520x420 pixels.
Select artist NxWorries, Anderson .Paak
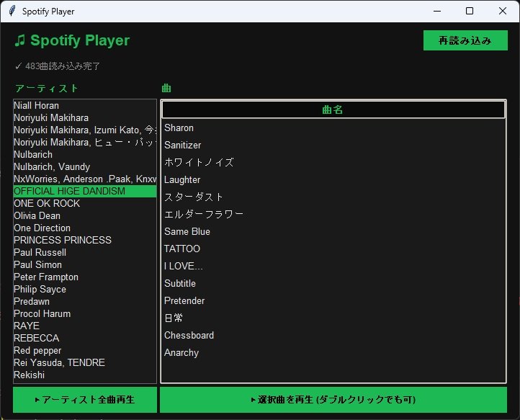85,179
